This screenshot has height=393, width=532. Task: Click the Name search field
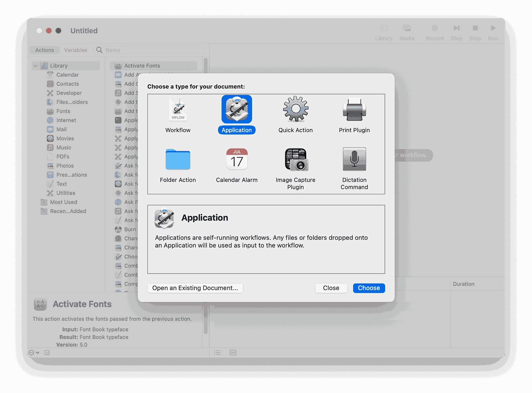(149, 50)
